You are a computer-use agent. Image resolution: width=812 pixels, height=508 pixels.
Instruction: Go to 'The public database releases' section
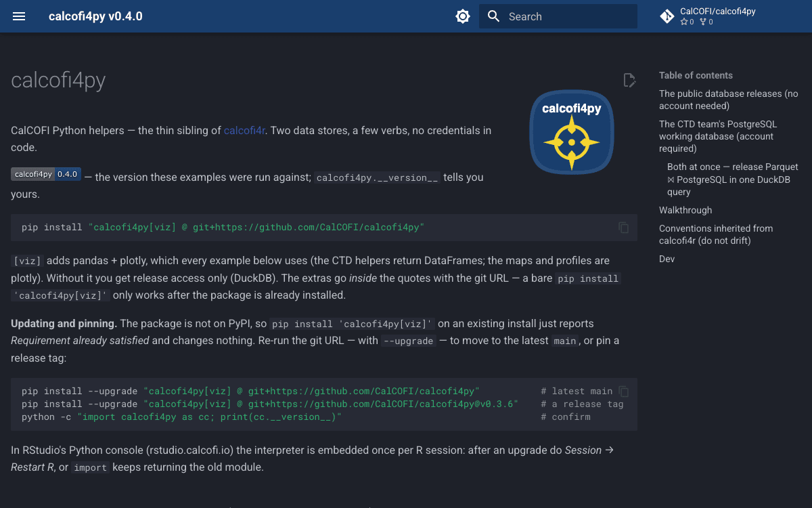[x=729, y=100]
